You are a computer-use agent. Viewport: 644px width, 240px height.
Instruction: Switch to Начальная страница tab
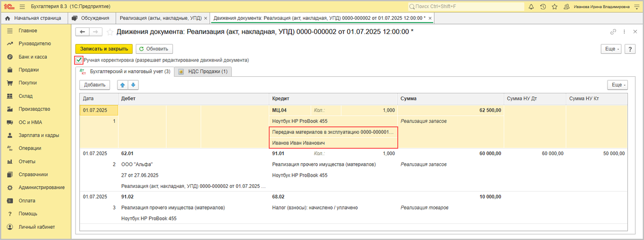[x=33, y=18]
